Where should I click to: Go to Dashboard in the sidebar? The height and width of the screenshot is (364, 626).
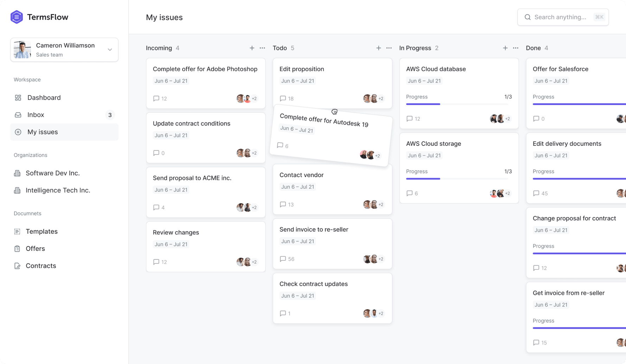coord(44,98)
